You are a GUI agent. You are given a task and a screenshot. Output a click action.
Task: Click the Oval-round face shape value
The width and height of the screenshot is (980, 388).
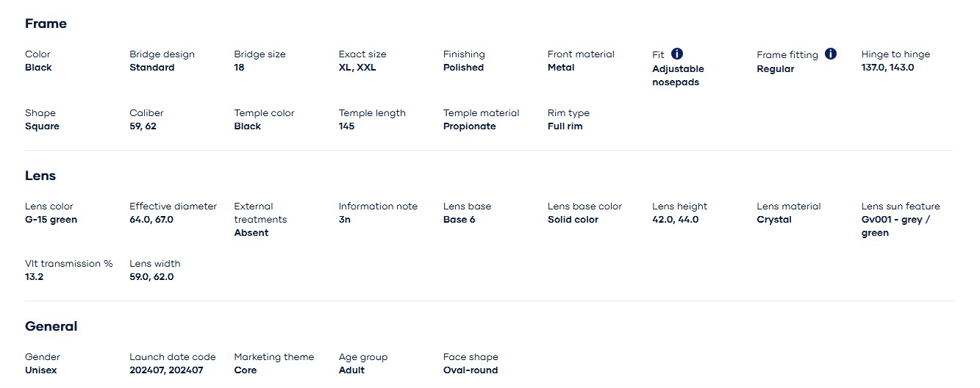[x=471, y=370]
